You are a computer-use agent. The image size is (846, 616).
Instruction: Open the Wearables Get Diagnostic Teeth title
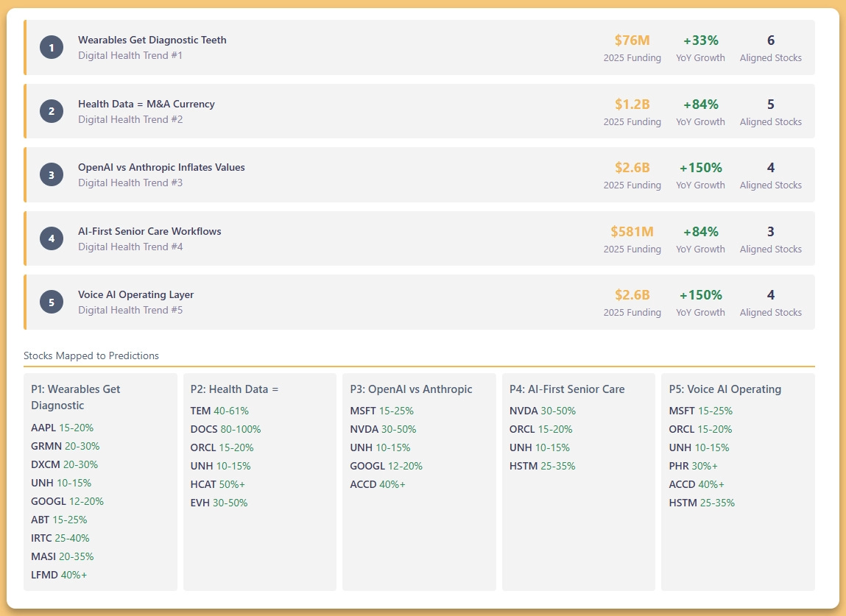tap(152, 40)
